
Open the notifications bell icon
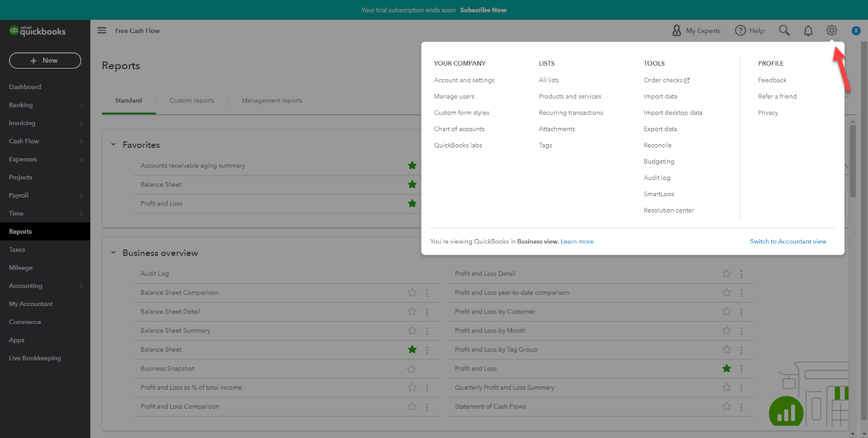808,31
